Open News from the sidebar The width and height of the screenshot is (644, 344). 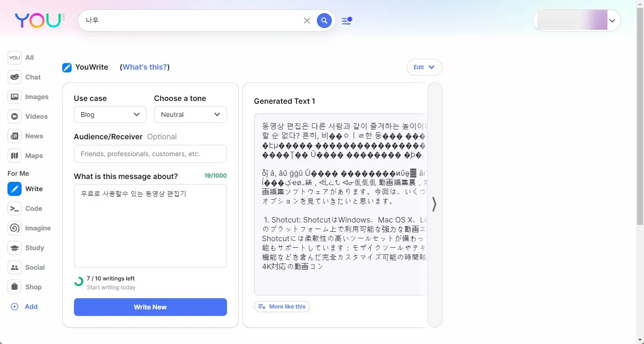(25, 136)
